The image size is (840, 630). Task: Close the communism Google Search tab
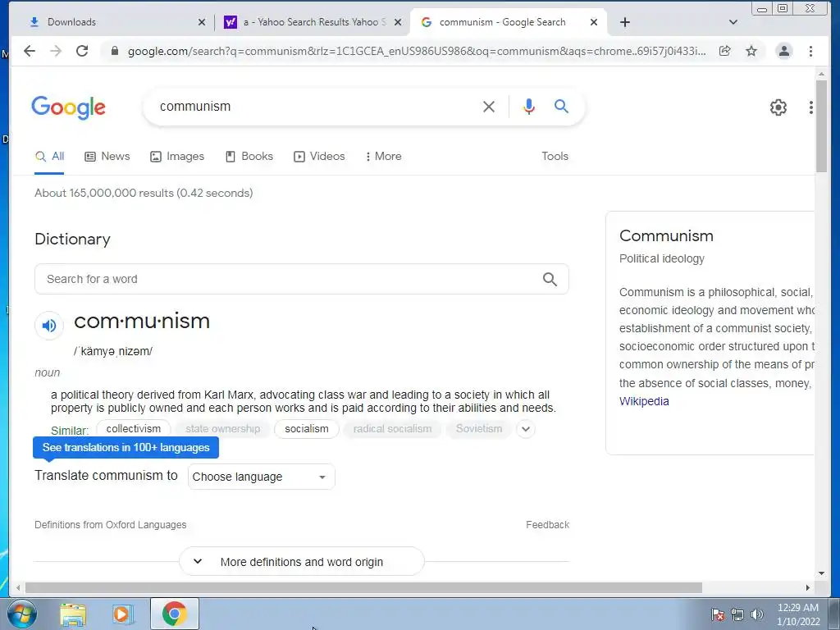point(594,22)
